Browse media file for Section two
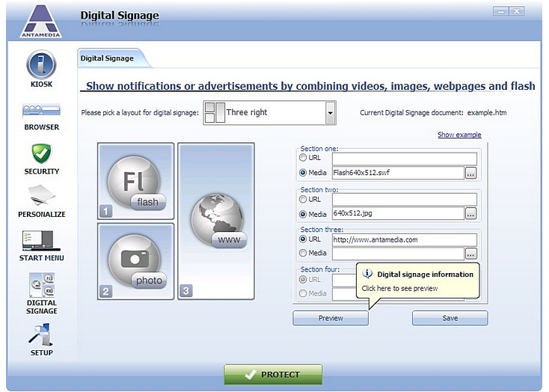 pyautogui.click(x=470, y=214)
